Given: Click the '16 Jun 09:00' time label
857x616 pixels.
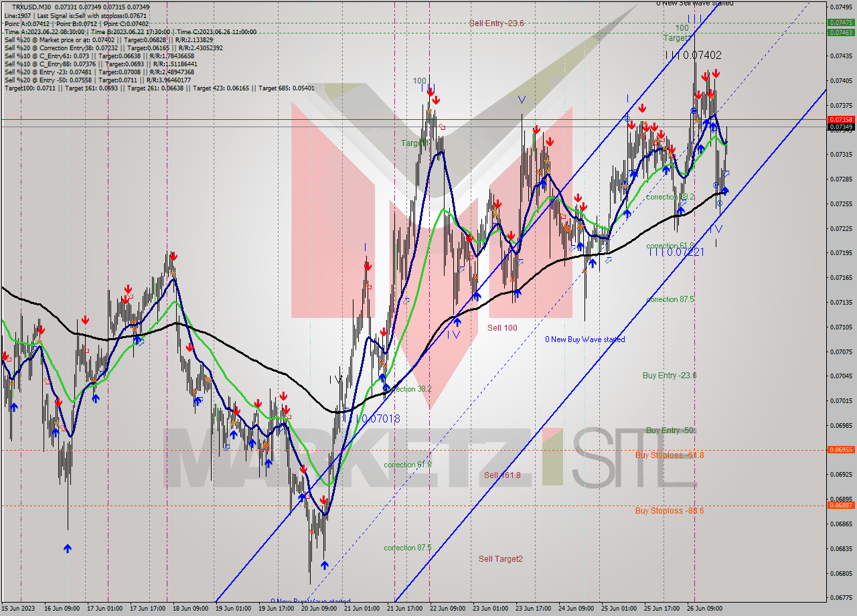Looking at the screenshot, I should pyautogui.click(x=61, y=609).
